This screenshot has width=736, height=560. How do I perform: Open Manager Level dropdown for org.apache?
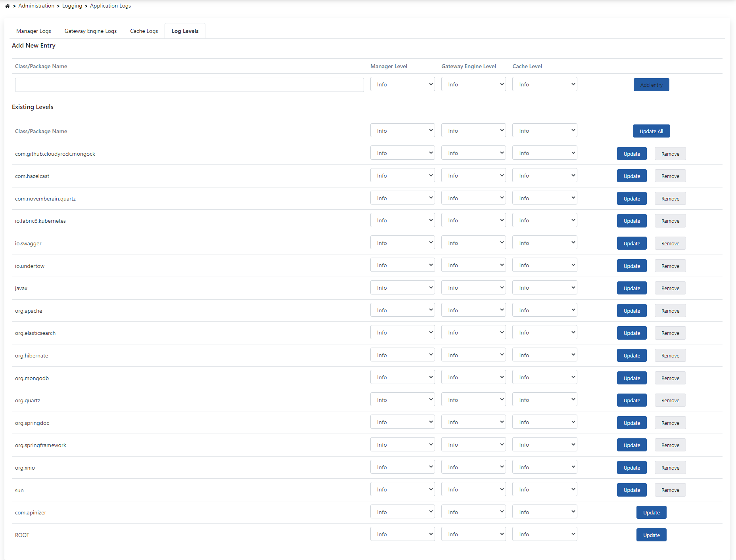[x=402, y=310]
